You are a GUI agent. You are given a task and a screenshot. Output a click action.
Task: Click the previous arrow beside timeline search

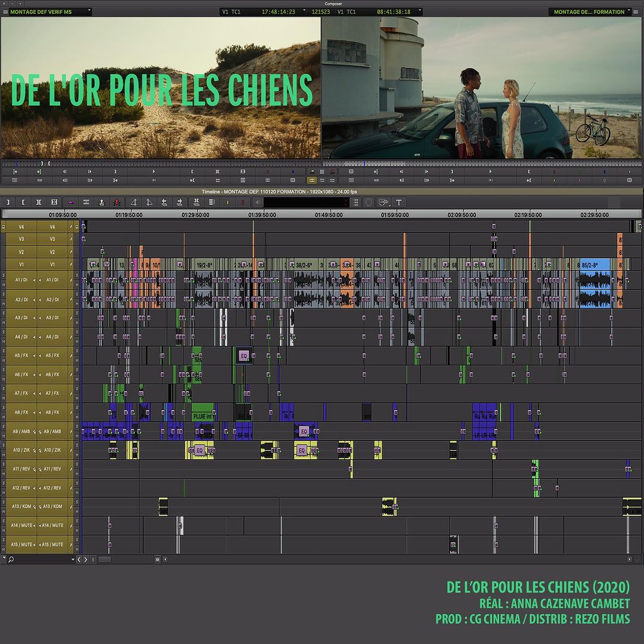coord(79,559)
